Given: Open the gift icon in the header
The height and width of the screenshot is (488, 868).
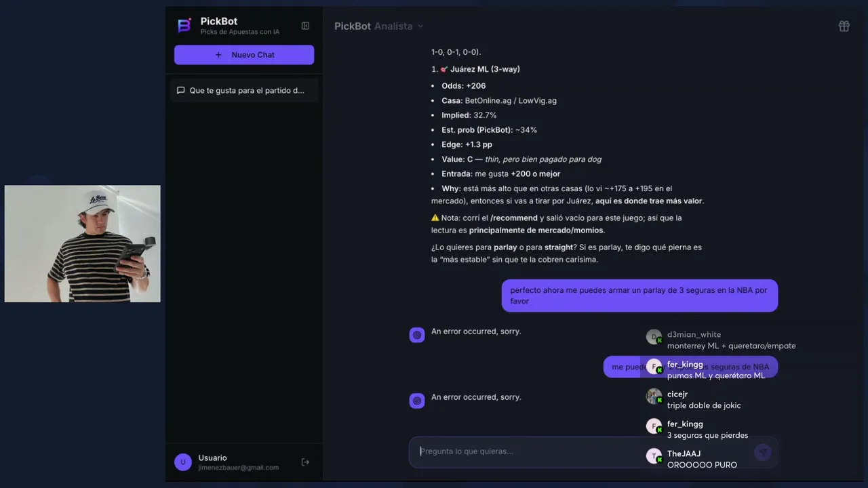Looking at the screenshot, I should [x=844, y=26].
